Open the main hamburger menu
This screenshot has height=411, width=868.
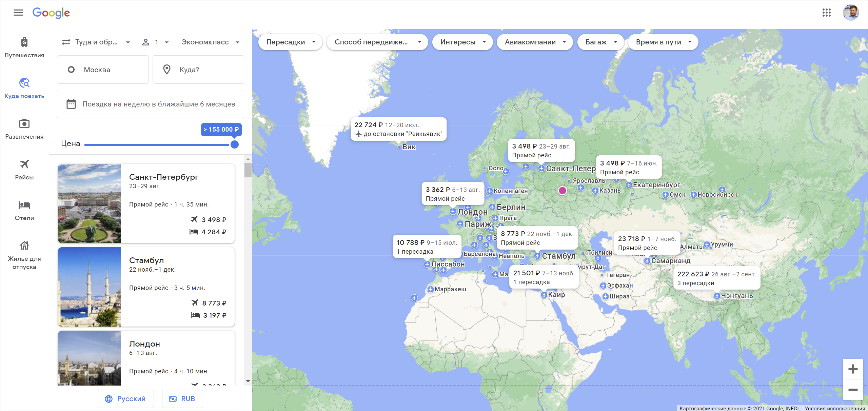(18, 13)
